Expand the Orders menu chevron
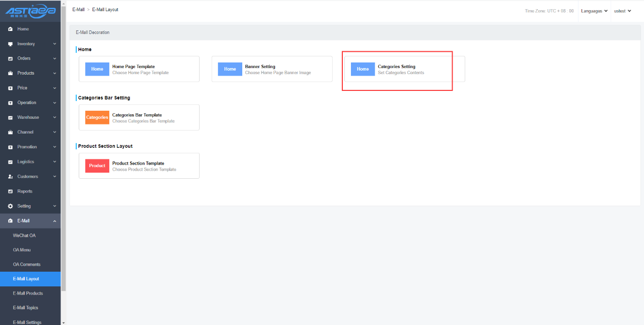This screenshot has width=644, height=325. [x=54, y=58]
